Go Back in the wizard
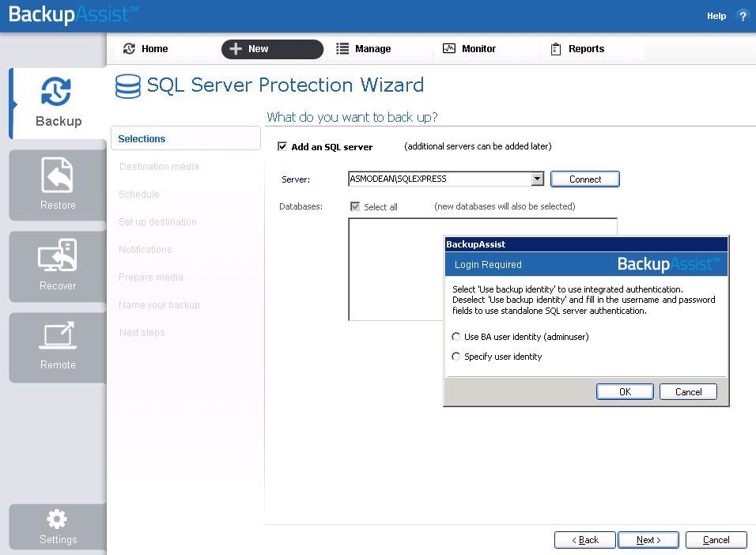The width and height of the screenshot is (756, 555). (x=585, y=539)
